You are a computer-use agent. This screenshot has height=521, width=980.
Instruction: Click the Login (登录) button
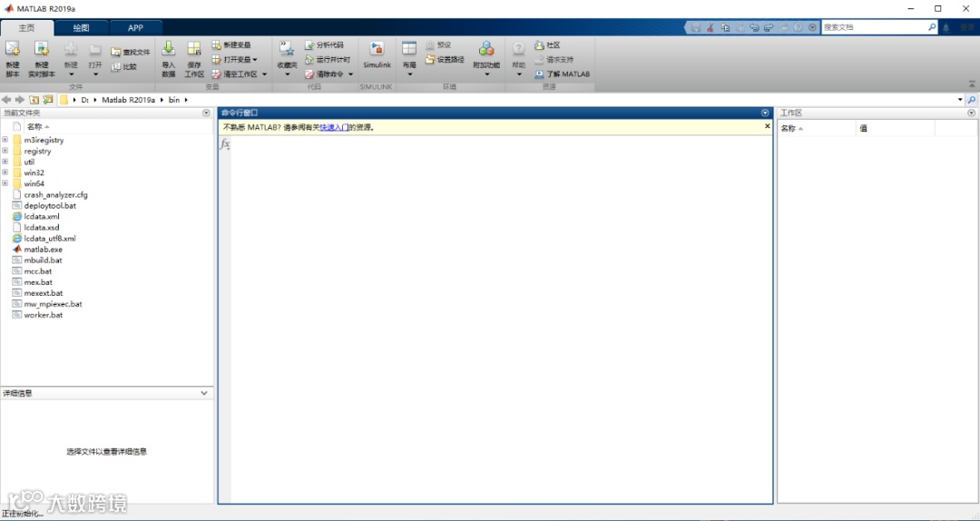[x=966, y=27]
